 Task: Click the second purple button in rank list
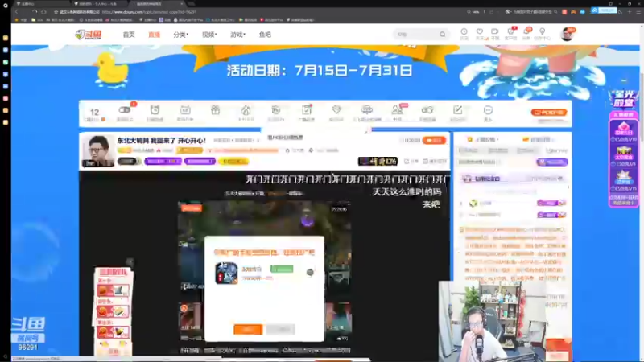pyautogui.click(x=551, y=215)
